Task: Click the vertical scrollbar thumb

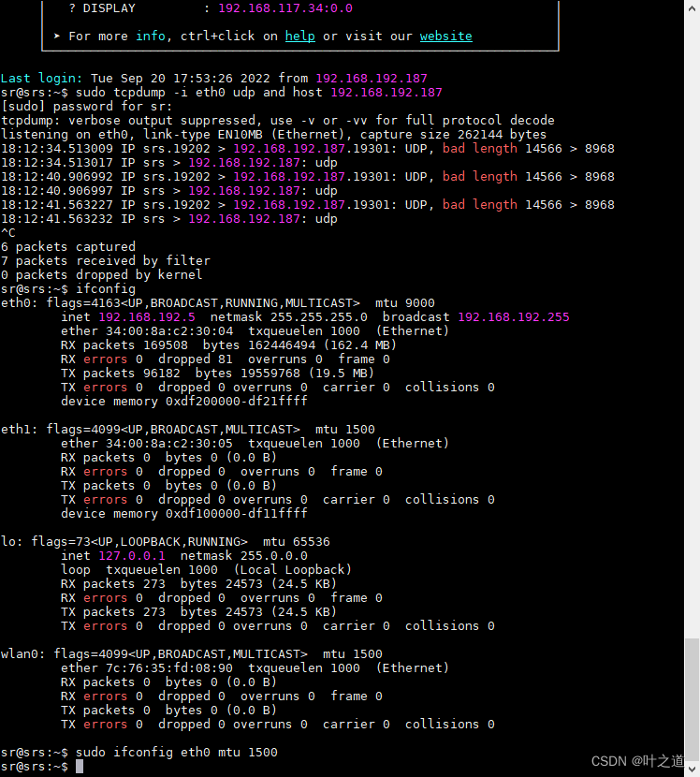Action: click(693, 699)
